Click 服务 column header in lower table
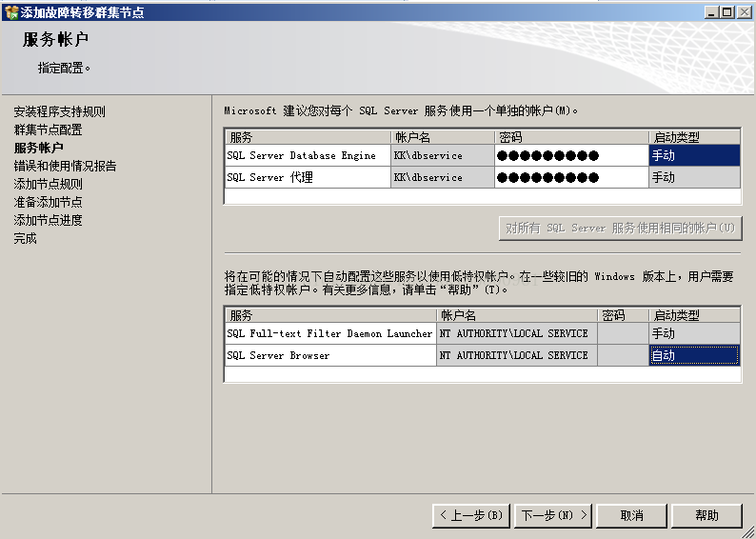 pos(330,315)
